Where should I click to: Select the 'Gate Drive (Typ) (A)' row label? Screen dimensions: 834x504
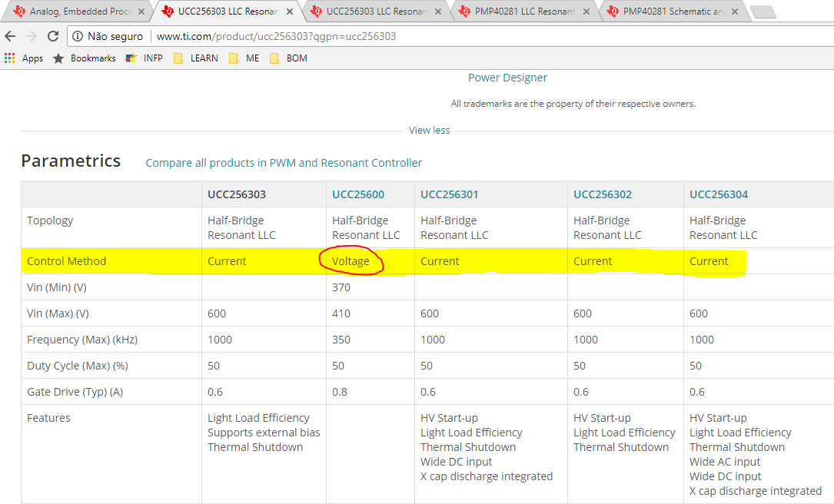pos(75,392)
